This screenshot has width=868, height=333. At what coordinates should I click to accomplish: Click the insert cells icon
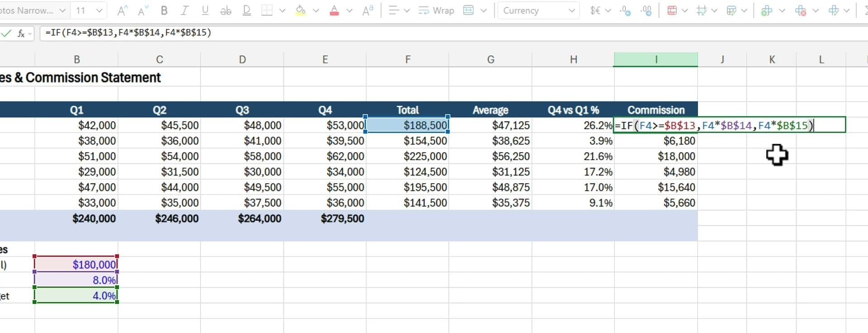click(x=767, y=10)
